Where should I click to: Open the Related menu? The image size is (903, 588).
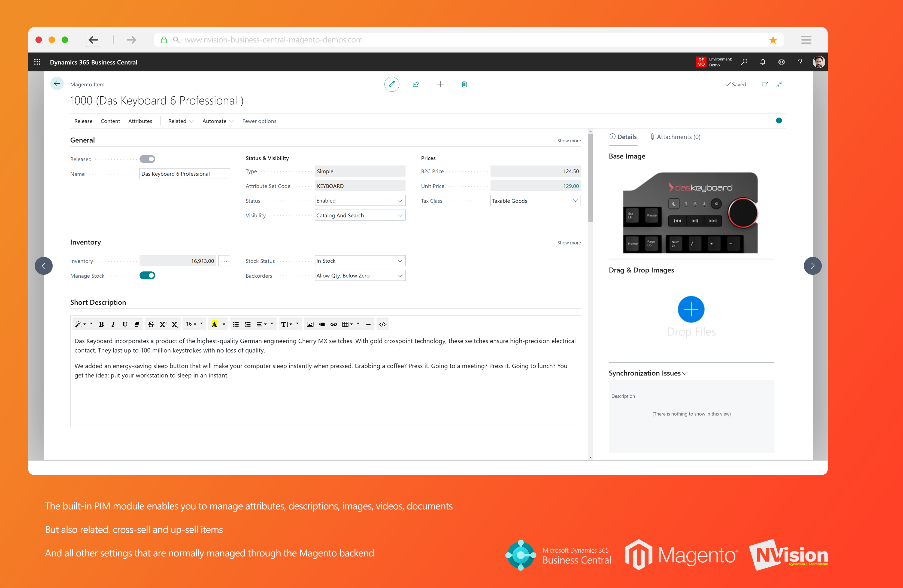pyautogui.click(x=180, y=121)
